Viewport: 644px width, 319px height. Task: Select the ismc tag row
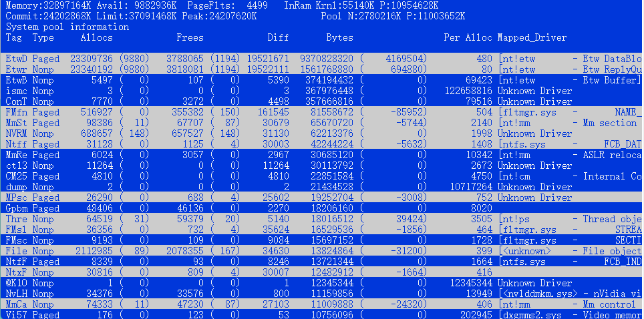(322, 91)
